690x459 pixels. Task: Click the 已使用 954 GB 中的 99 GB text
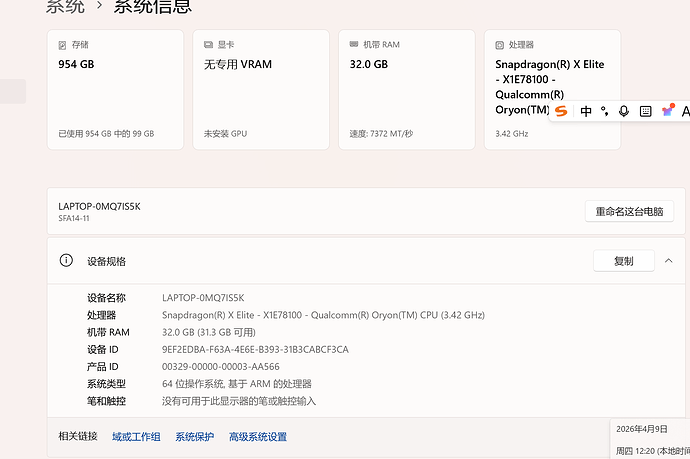[x=106, y=134]
